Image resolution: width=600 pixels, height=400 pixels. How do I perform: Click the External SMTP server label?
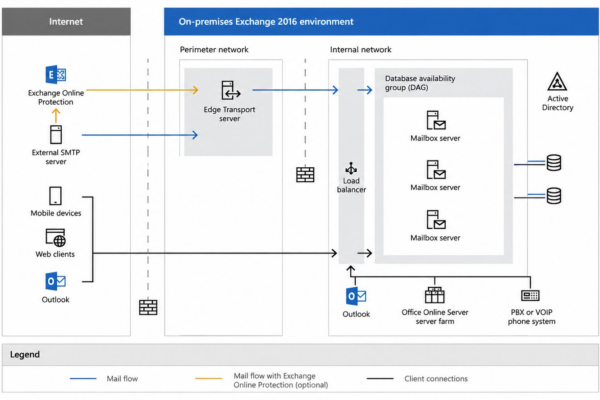[x=56, y=157]
